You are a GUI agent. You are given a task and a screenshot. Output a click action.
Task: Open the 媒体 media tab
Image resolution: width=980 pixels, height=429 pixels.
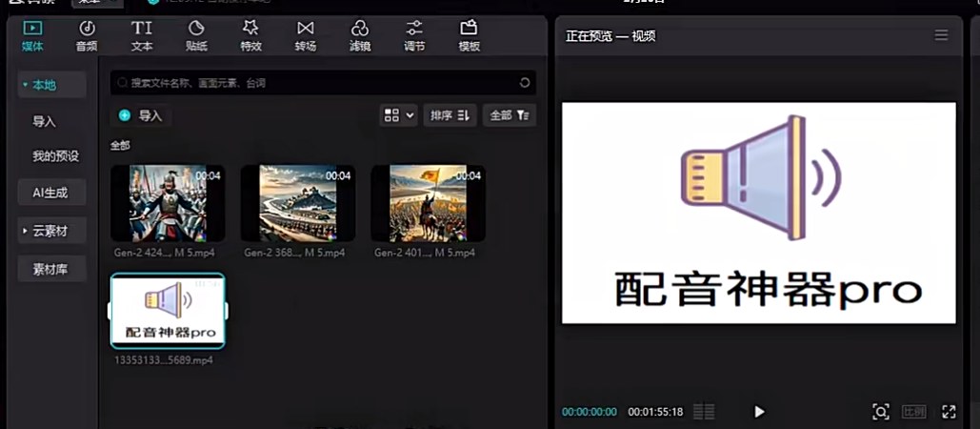32,35
